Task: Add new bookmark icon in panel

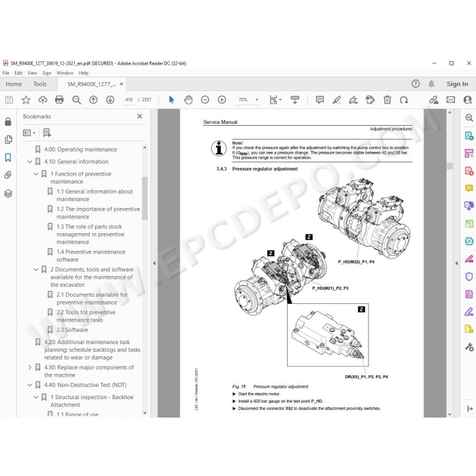Action: click(47, 133)
